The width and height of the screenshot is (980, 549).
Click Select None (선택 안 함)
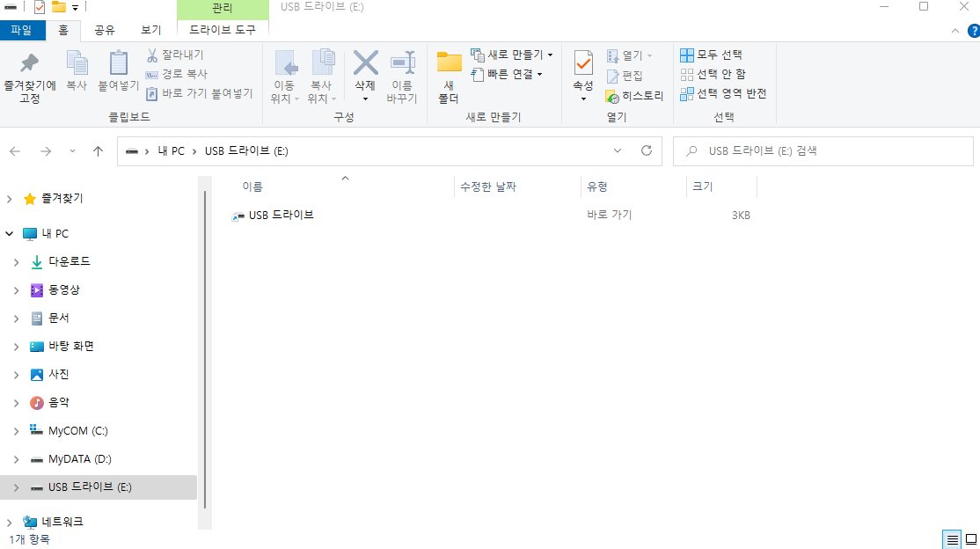713,74
